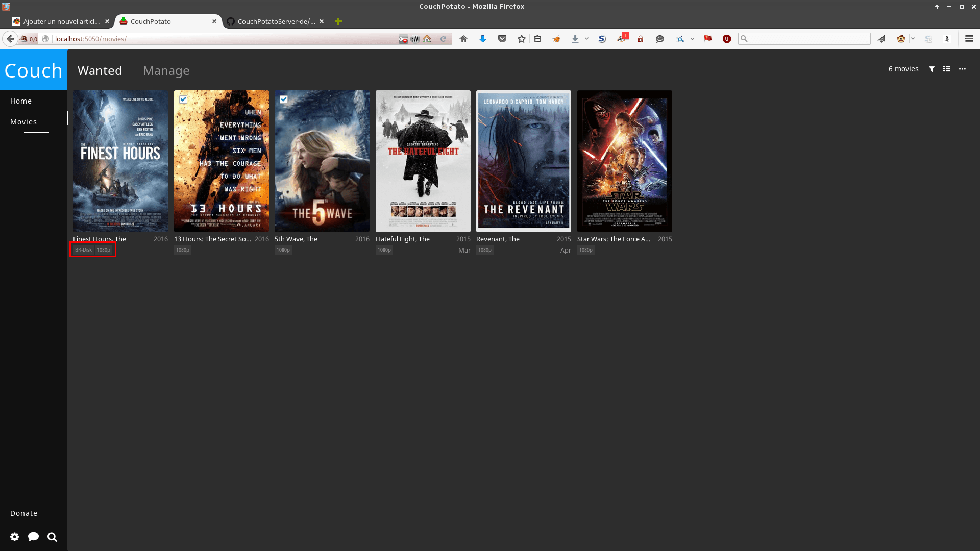
Task: Open the notifications speech bubble icon
Action: click(34, 537)
